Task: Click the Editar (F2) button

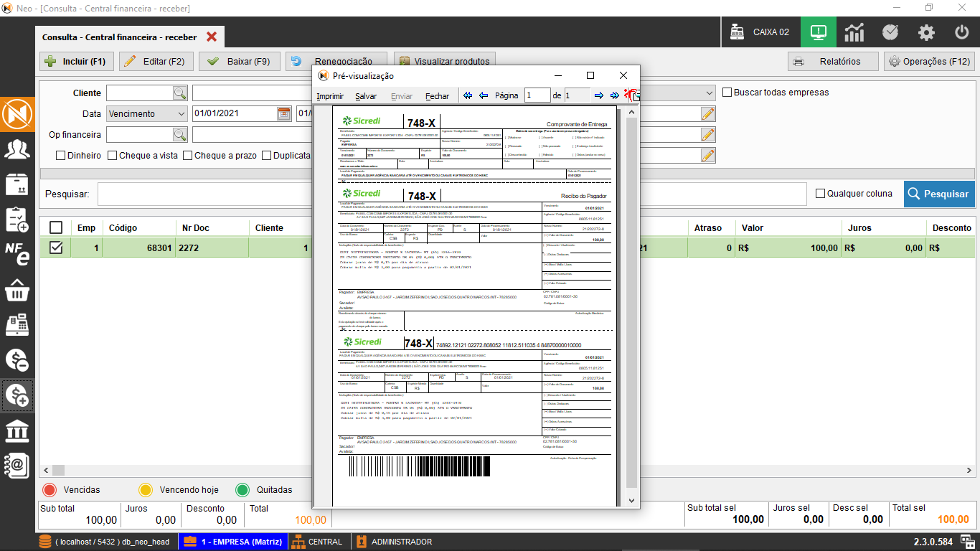Action: coord(156,62)
